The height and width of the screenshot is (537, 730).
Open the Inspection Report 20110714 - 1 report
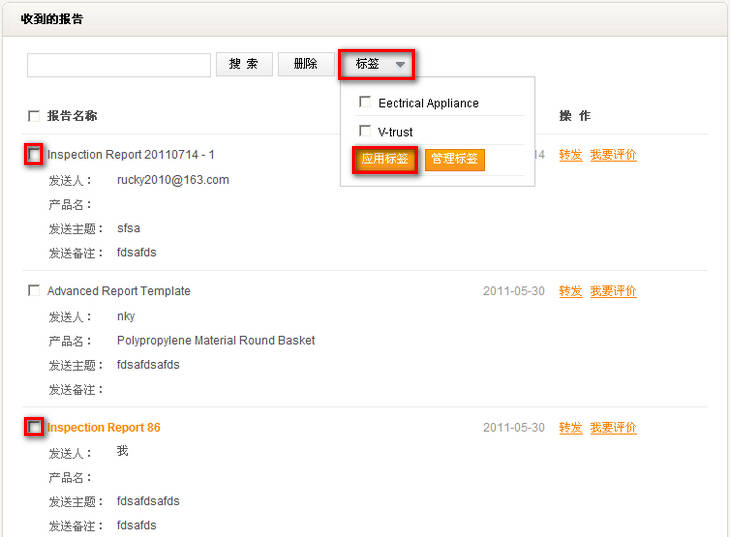pos(131,155)
